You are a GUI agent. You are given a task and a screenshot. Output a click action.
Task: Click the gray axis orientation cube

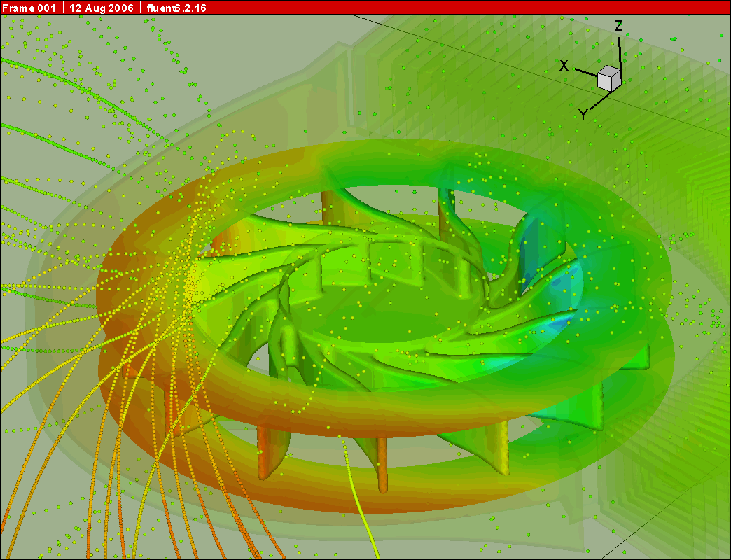click(609, 78)
